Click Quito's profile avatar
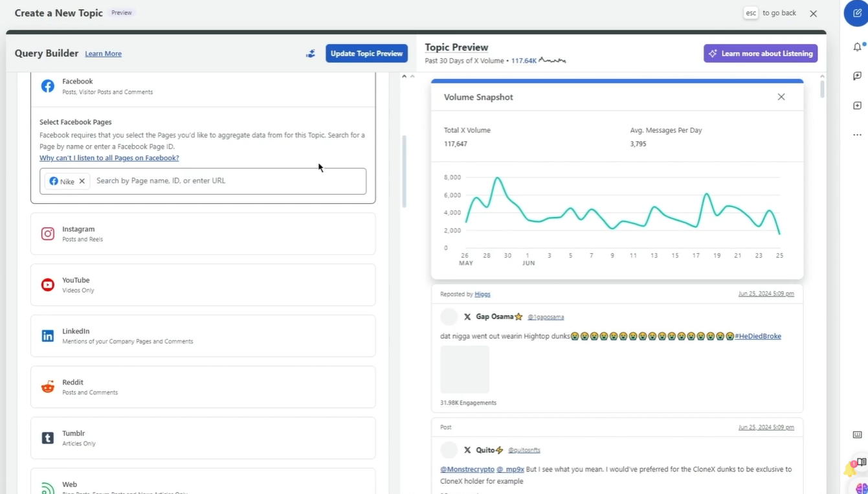This screenshot has height=494, width=868. (x=449, y=450)
